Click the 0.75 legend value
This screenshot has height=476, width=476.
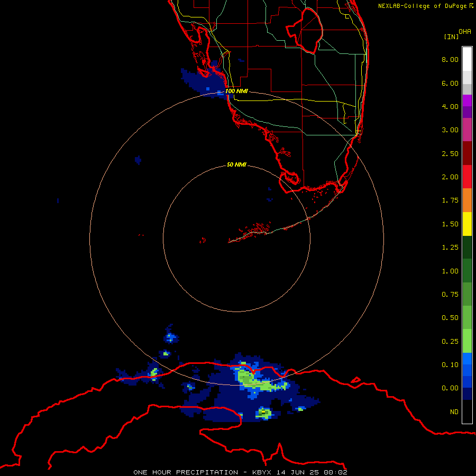[x=450, y=295]
